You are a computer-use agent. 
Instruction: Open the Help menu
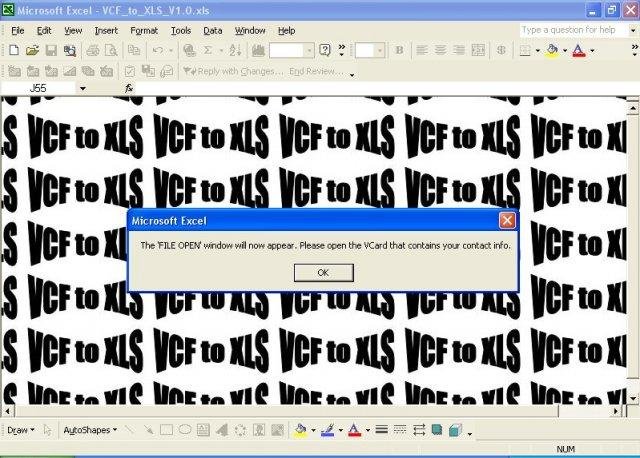click(x=287, y=31)
